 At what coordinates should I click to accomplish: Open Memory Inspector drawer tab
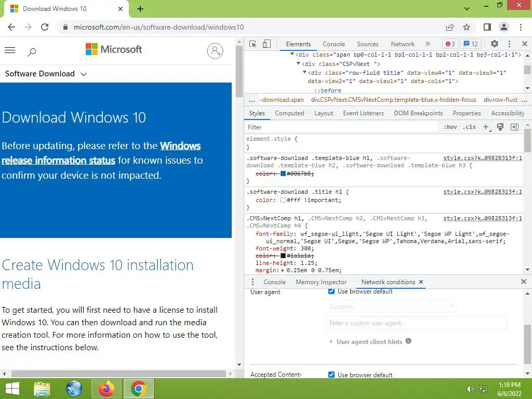(x=321, y=282)
